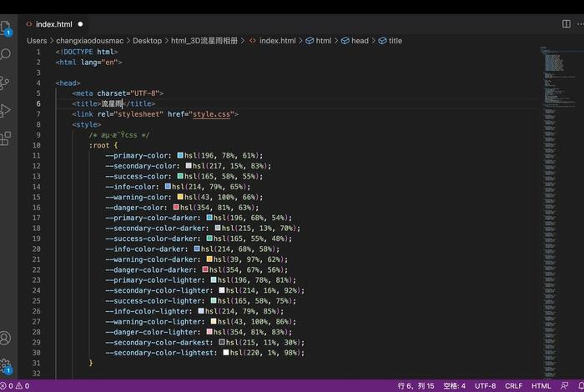This screenshot has height=392, width=584.
Task: Open color picker for --danger-color swatch
Action: (x=176, y=207)
